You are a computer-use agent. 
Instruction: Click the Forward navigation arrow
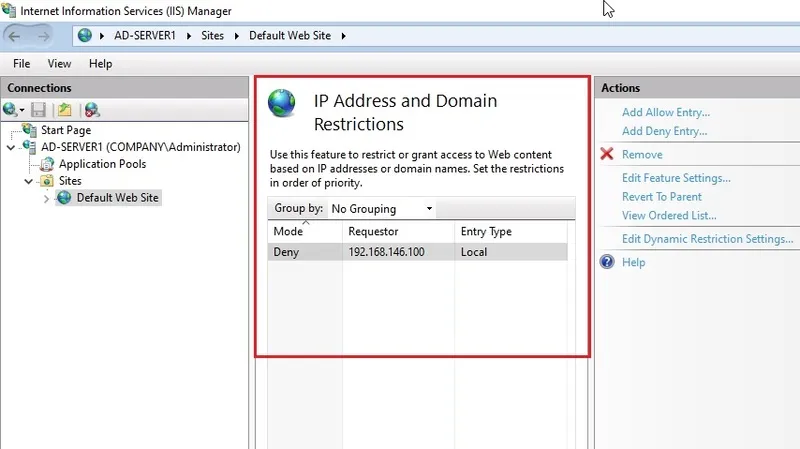(44, 36)
